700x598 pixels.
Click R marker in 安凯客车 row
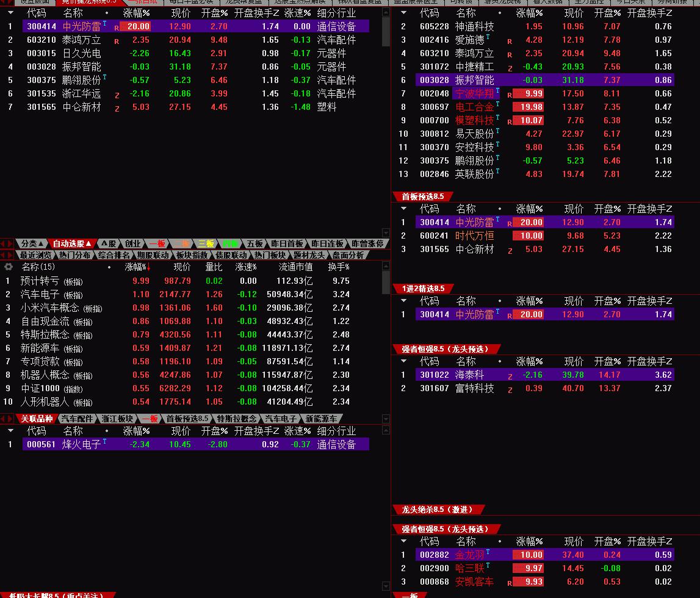click(x=510, y=583)
